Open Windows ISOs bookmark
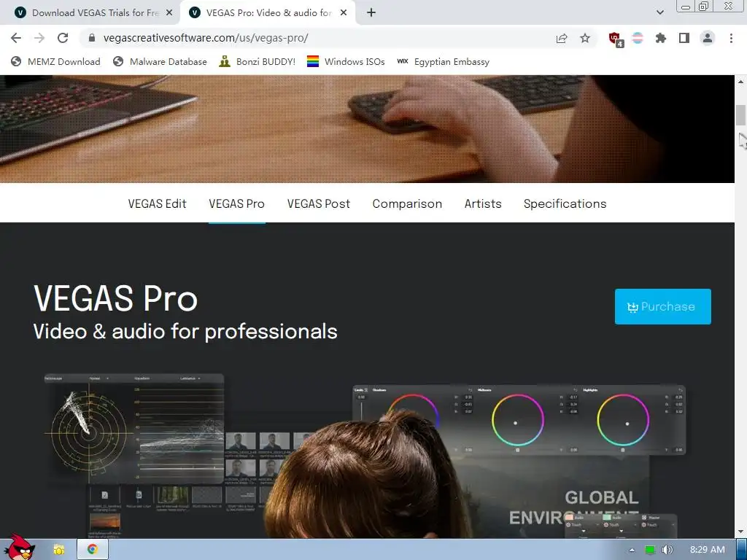 pyautogui.click(x=346, y=61)
